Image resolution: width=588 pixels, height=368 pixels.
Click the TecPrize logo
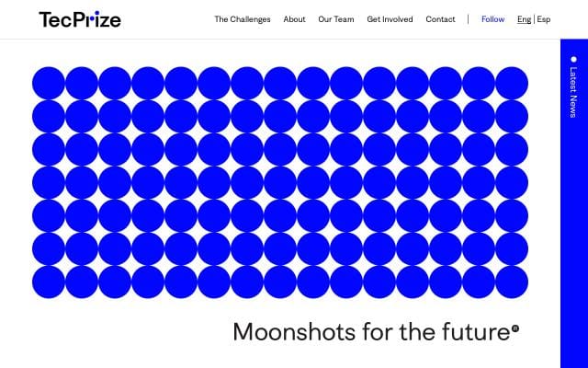80,19
